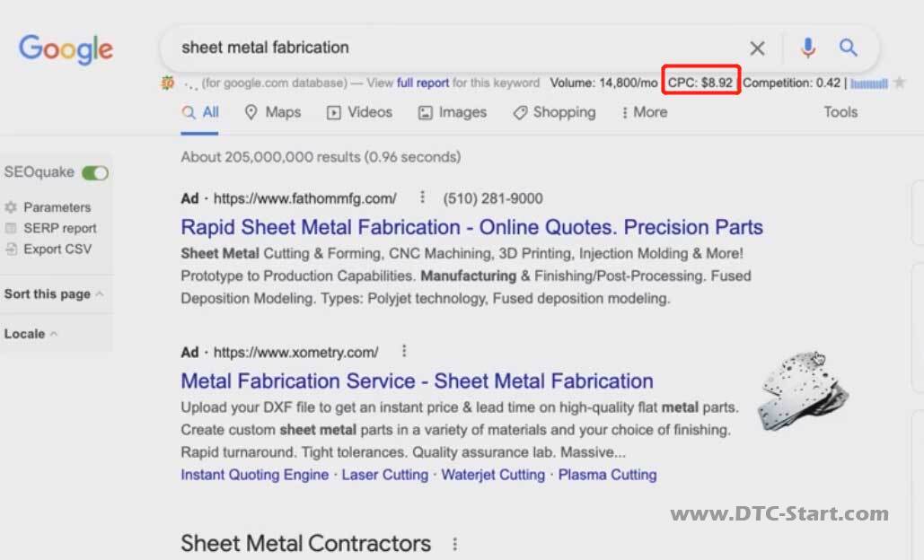The image size is (924, 560).
Task: Switch to the Shopping tab
Action: (x=555, y=112)
